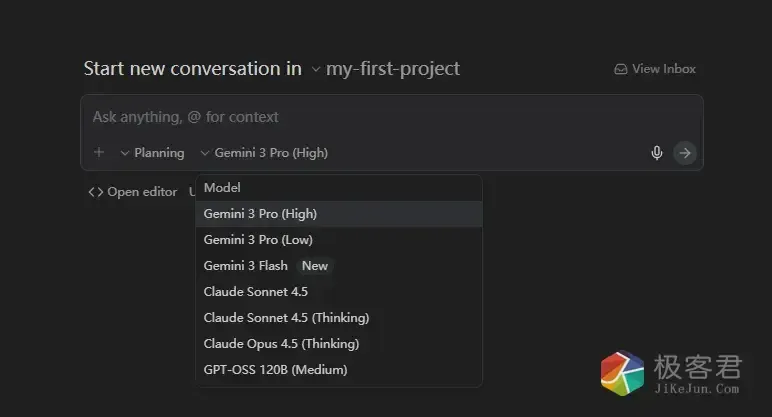Select Gemini 3 Pro (High) from model list
The height and width of the screenshot is (417, 772).
click(x=260, y=214)
